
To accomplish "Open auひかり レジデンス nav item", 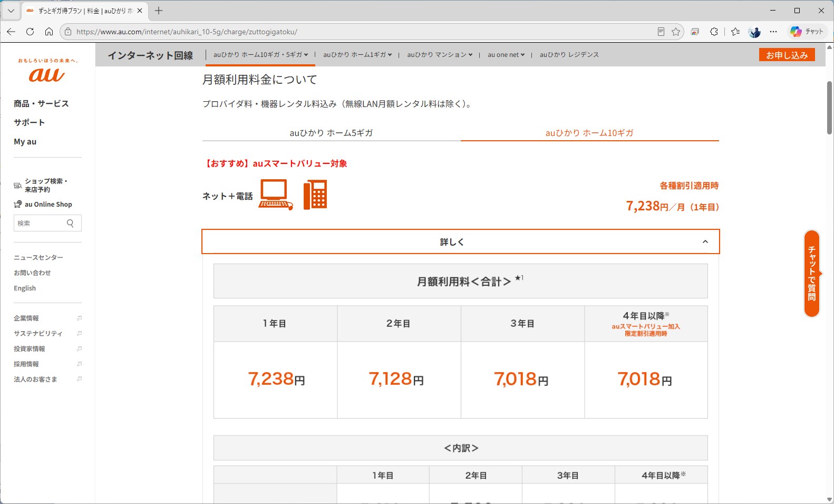I will pos(569,54).
